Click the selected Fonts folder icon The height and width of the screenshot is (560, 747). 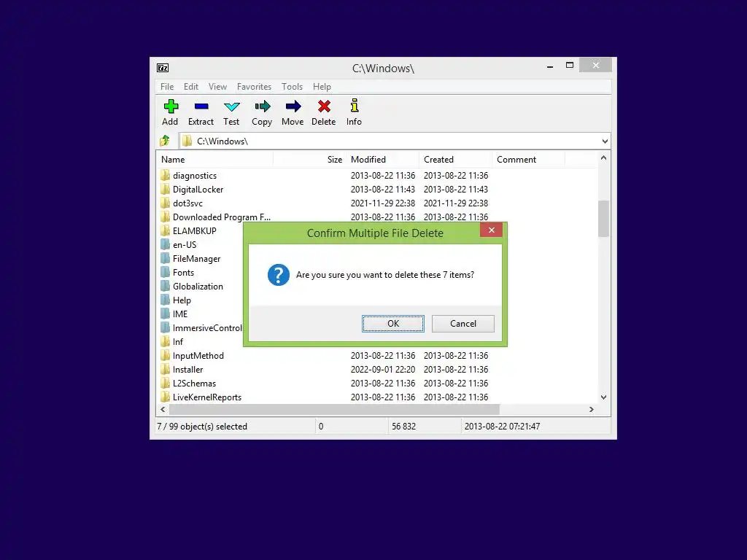[166, 272]
